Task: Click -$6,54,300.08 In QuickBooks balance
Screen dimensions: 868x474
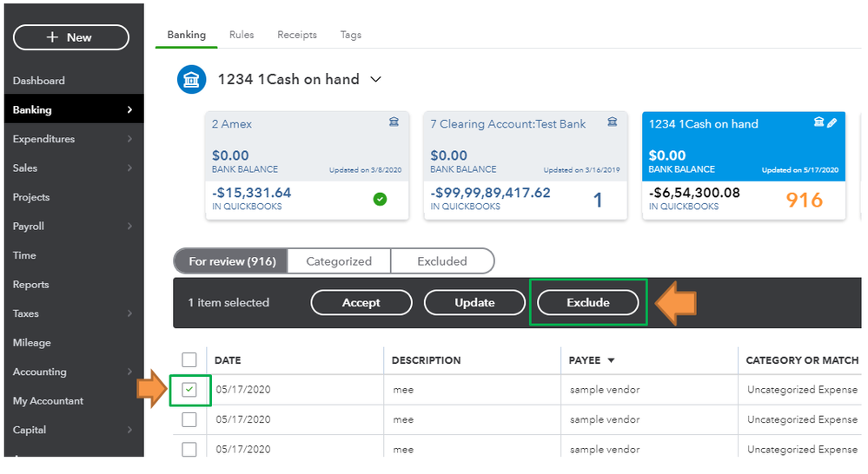Action: (694, 193)
